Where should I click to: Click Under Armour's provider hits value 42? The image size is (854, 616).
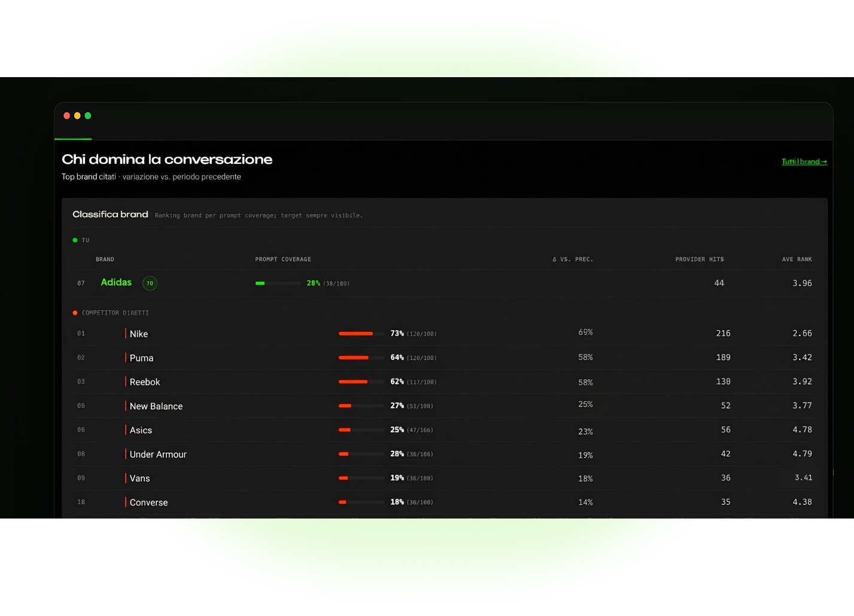click(x=725, y=454)
